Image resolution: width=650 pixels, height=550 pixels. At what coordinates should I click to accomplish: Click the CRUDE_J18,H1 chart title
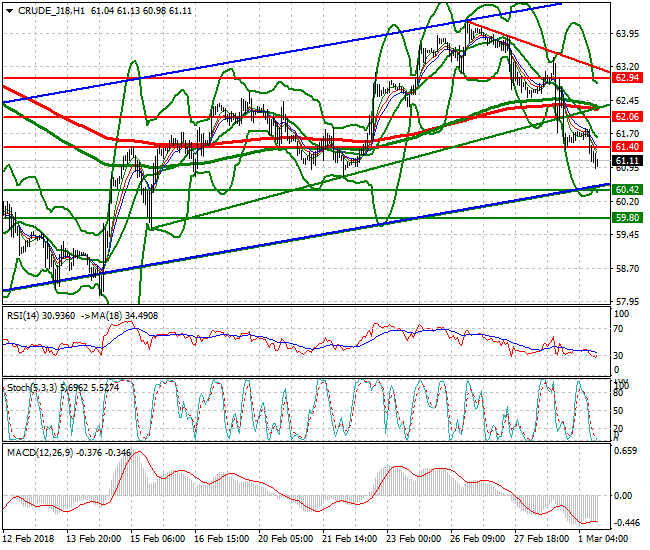pyautogui.click(x=51, y=11)
